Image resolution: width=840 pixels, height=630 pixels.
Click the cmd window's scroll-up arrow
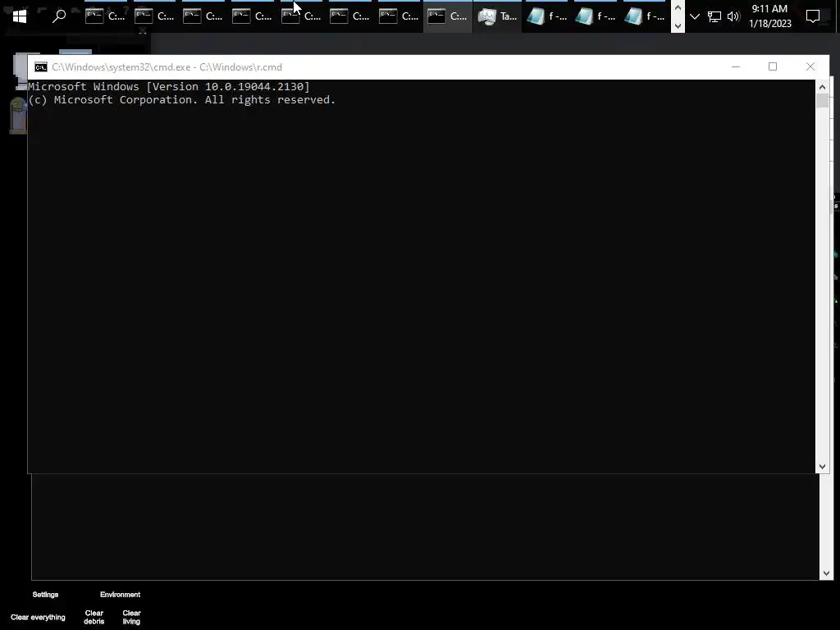point(822,86)
